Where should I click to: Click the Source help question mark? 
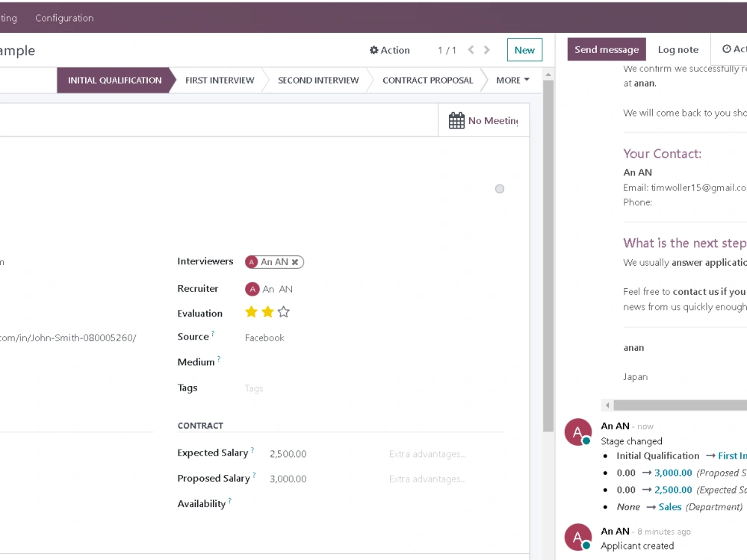[x=213, y=333]
